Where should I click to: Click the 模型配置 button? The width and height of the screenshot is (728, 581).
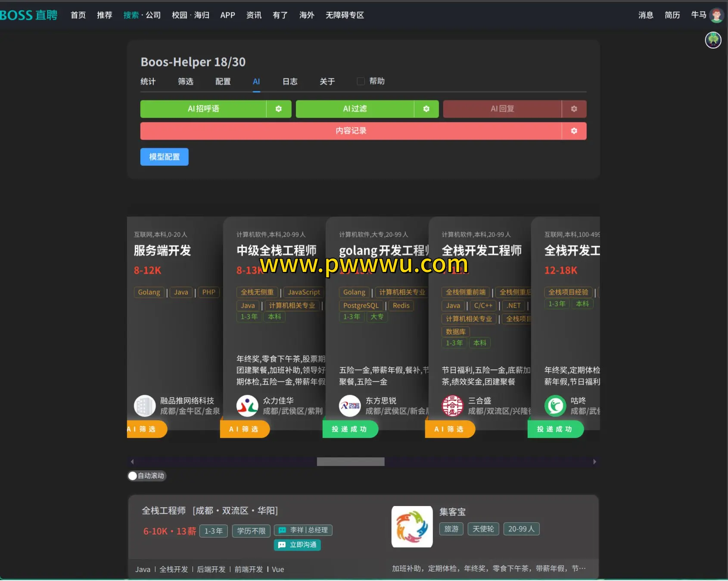(164, 157)
